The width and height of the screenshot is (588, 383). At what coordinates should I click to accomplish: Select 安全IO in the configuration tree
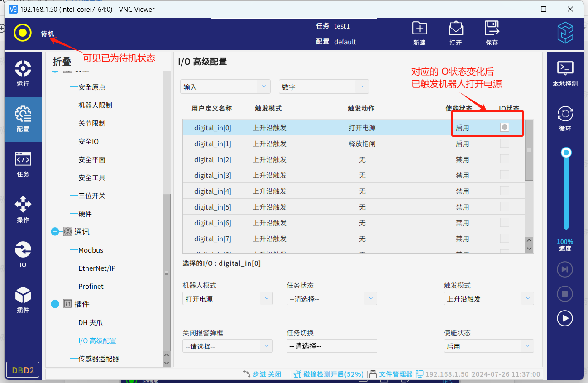pos(88,141)
